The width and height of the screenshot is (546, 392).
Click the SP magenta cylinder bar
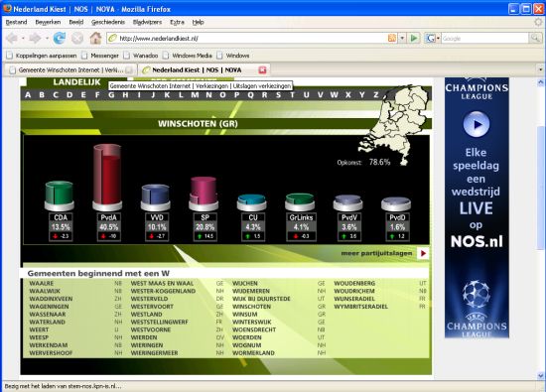(x=204, y=194)
